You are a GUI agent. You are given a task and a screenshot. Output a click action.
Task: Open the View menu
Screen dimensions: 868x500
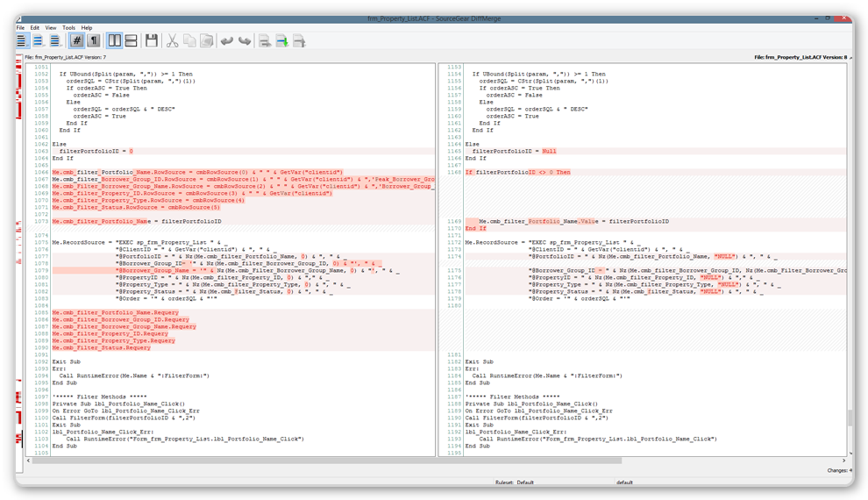point(51,28)
